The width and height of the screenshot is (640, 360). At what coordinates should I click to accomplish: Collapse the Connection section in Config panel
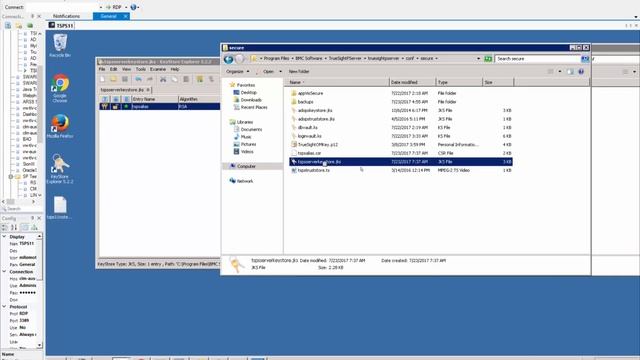(x=4, y=271)
